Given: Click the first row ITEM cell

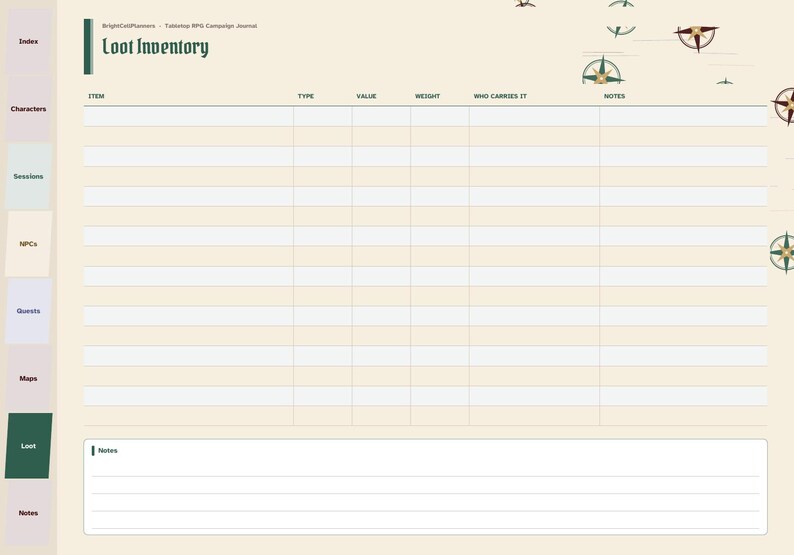Looking at the screenshot, I should click(188, 116).
